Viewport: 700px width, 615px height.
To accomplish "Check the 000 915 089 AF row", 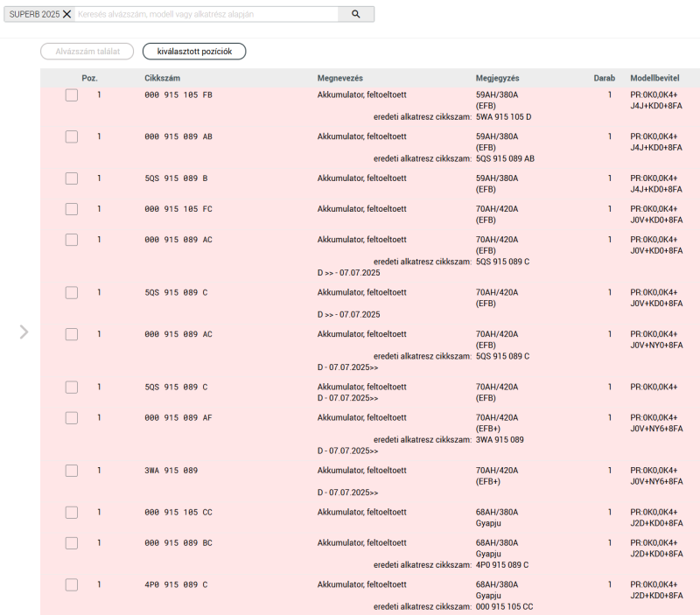I will coord(72,418).
